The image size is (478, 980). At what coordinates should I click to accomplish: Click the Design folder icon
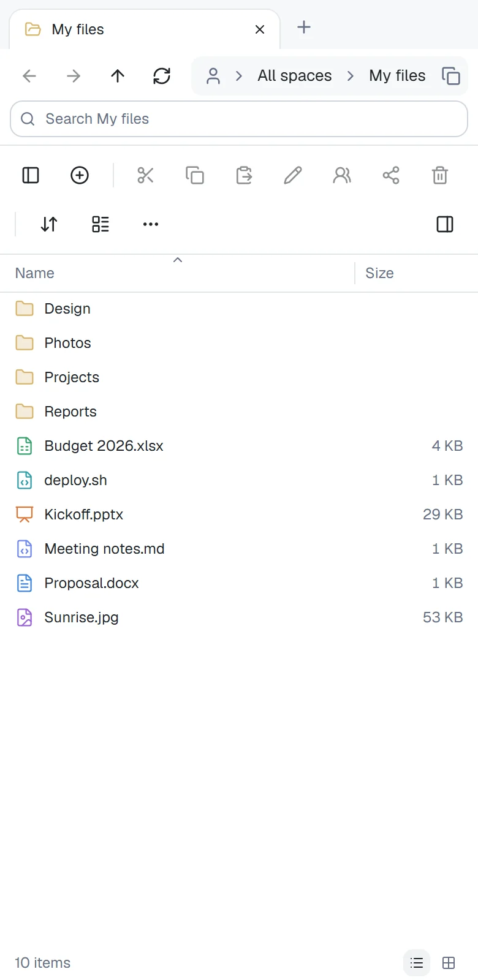click(25, 309)
